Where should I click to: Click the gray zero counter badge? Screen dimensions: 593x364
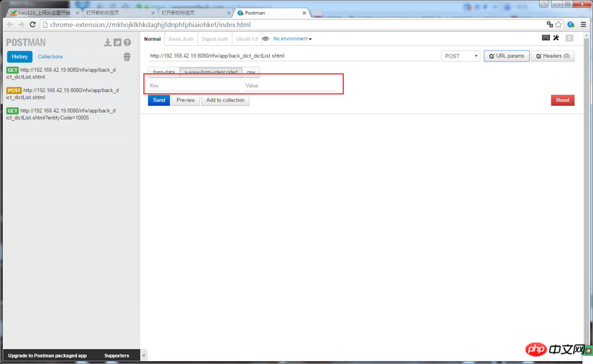pyautogui.click(x=569, y=38)
